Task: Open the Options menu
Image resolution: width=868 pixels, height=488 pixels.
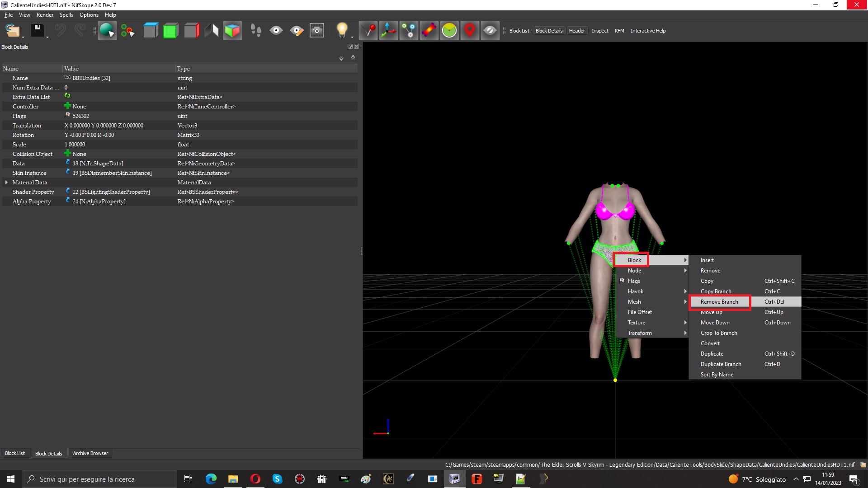Action: [x=89, y=15]
